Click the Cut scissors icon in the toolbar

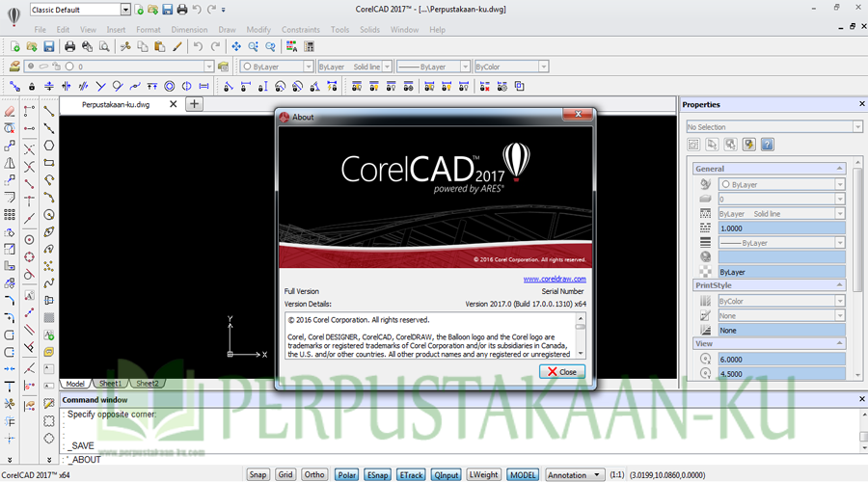(125, 47)
